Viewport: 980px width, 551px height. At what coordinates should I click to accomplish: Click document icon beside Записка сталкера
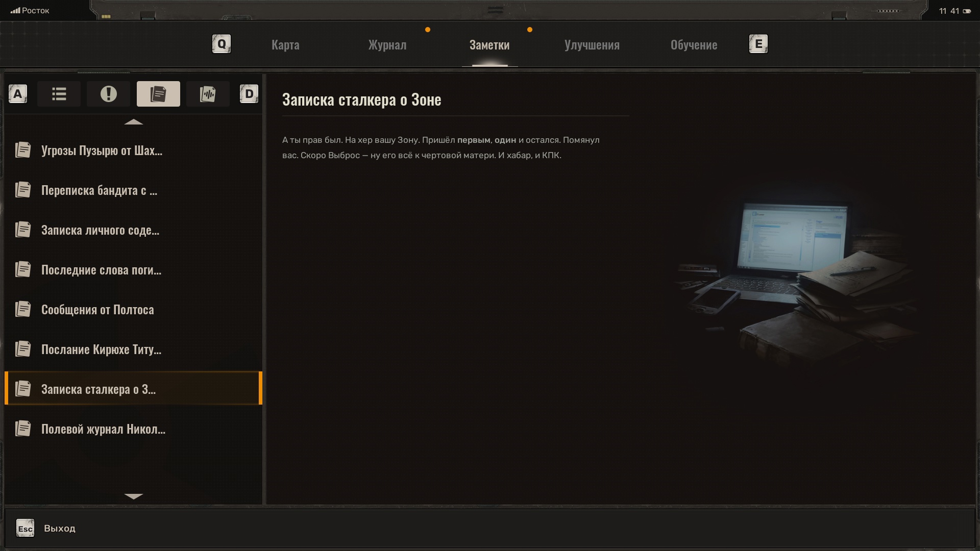23,389
